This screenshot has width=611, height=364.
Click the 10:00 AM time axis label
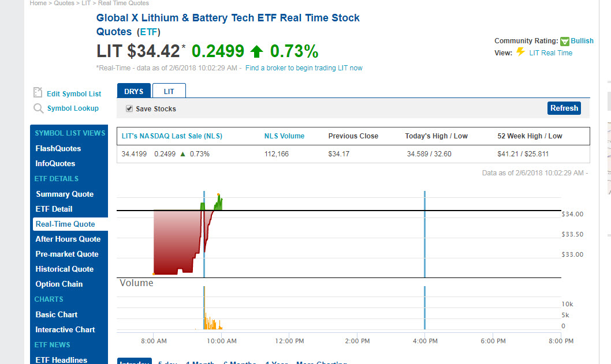[x=221, y=341]
